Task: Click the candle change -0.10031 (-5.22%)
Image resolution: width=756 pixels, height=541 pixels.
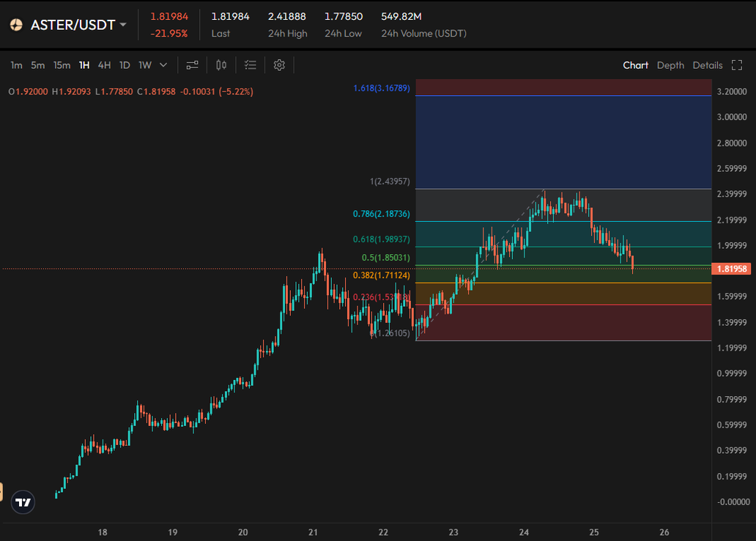Action: click(217, 92)
